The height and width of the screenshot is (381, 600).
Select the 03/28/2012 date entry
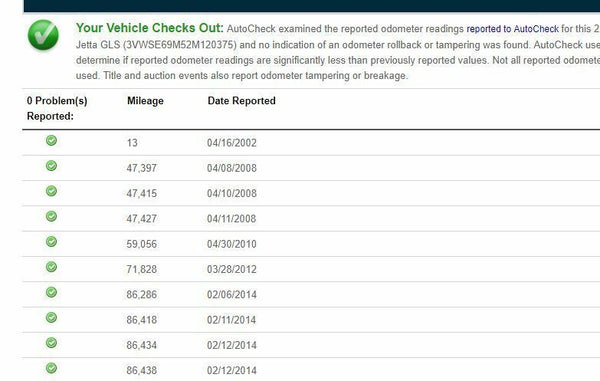coord(232,269)
